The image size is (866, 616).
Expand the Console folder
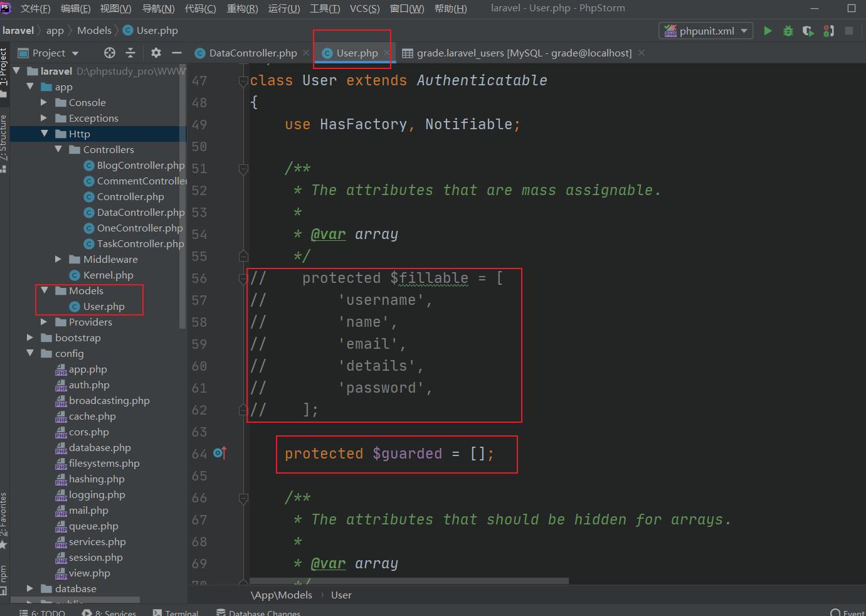(44, 102)
